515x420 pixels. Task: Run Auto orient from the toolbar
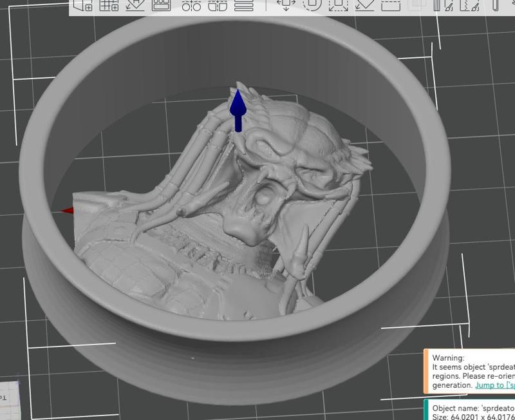135,6
